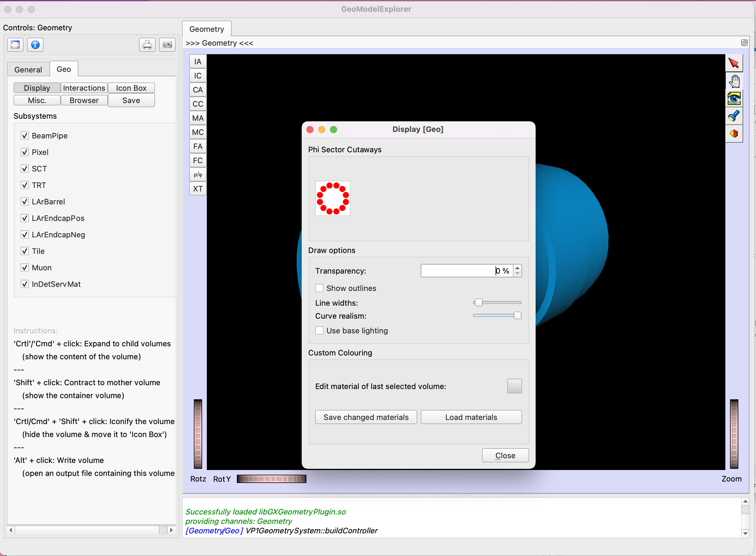The image size is (756, 556).
Task: Switch to the General tab
Action: point(28,70)
